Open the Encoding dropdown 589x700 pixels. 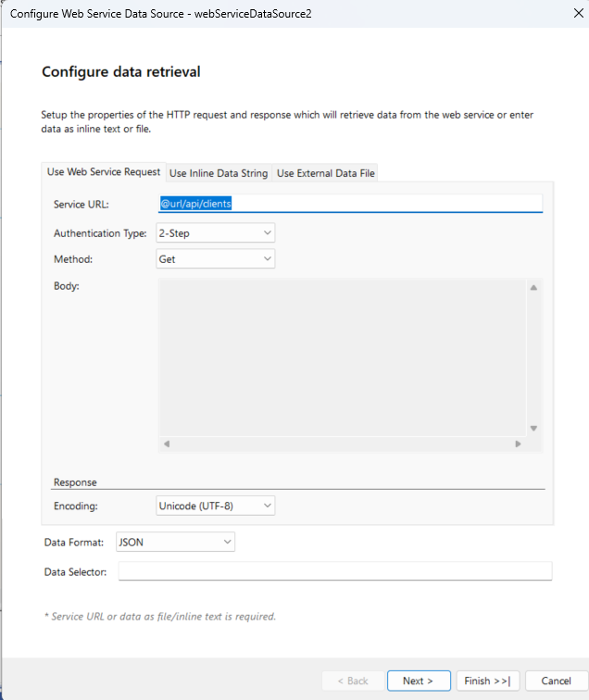point(216,506)
